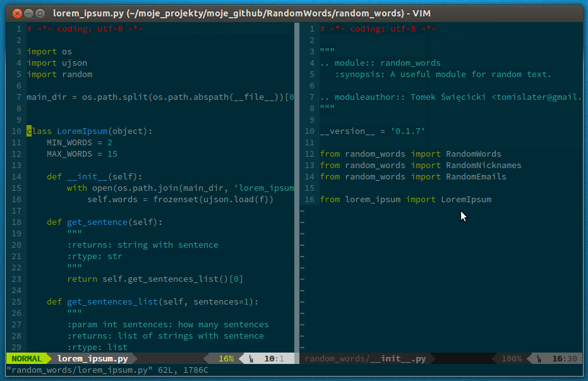Click ':param int sentences' docstring line
The height and width of the screenshot is (381, 588).
(168, 324)
